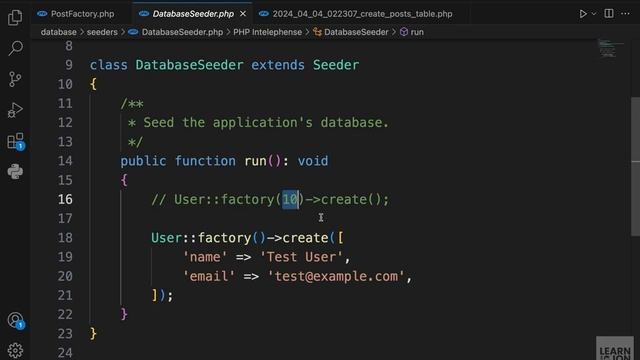
Task: Open the Source Control view
Action: point(15,79)
